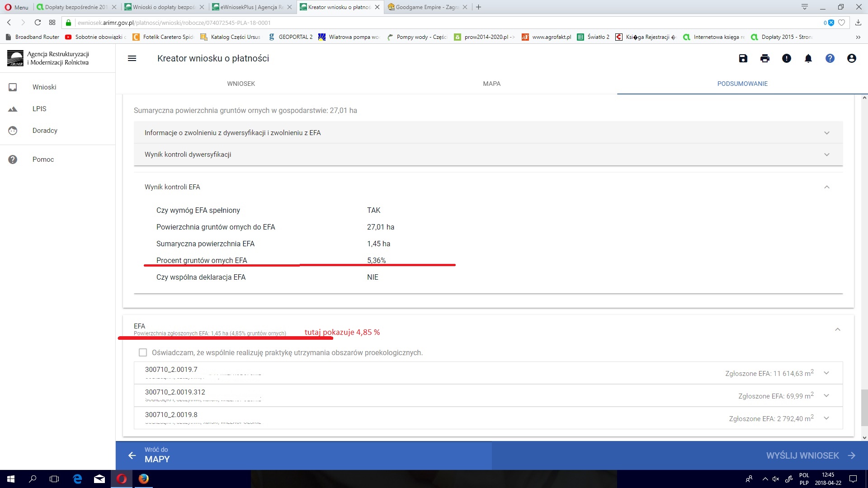Click the blue help question mark icon
868x488 pixels.
point(830,58)
